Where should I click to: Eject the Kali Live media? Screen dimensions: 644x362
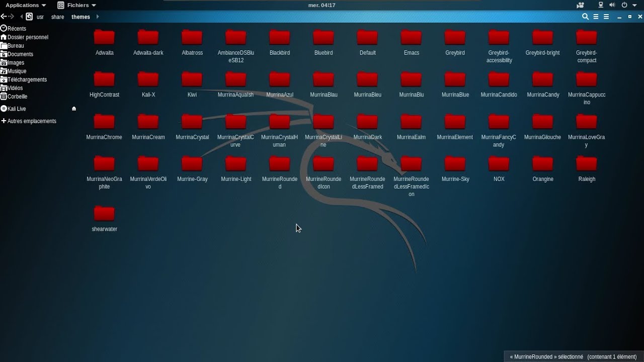(73, 108)
